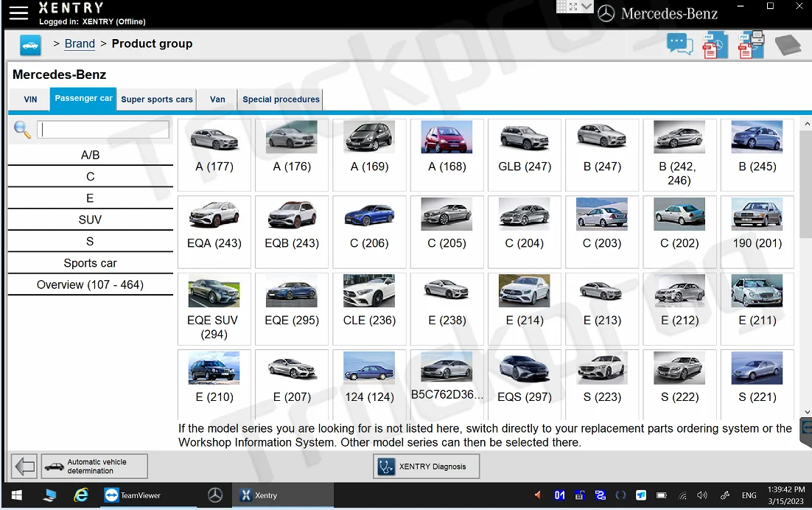The image size is (812, 510).
Task: Open the taskbar clock showing 1:39:42 PM
Action: pyautogui.click(x=786, y=495)
